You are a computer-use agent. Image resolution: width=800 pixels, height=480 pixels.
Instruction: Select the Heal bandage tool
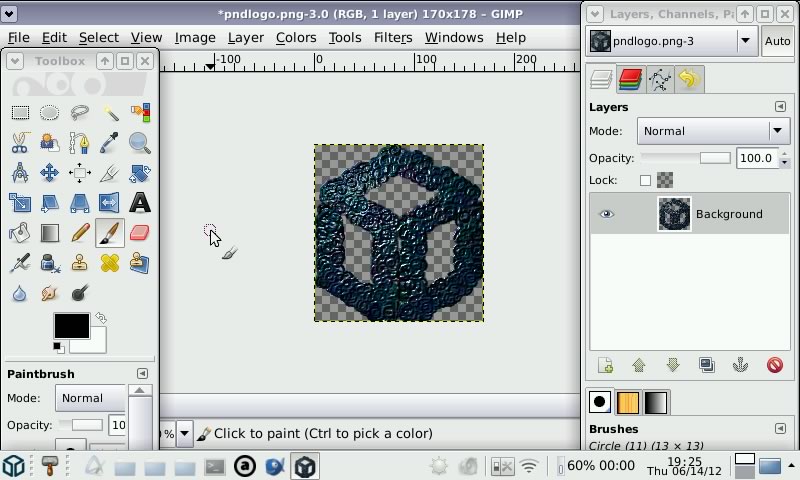(x=110, y=263)
